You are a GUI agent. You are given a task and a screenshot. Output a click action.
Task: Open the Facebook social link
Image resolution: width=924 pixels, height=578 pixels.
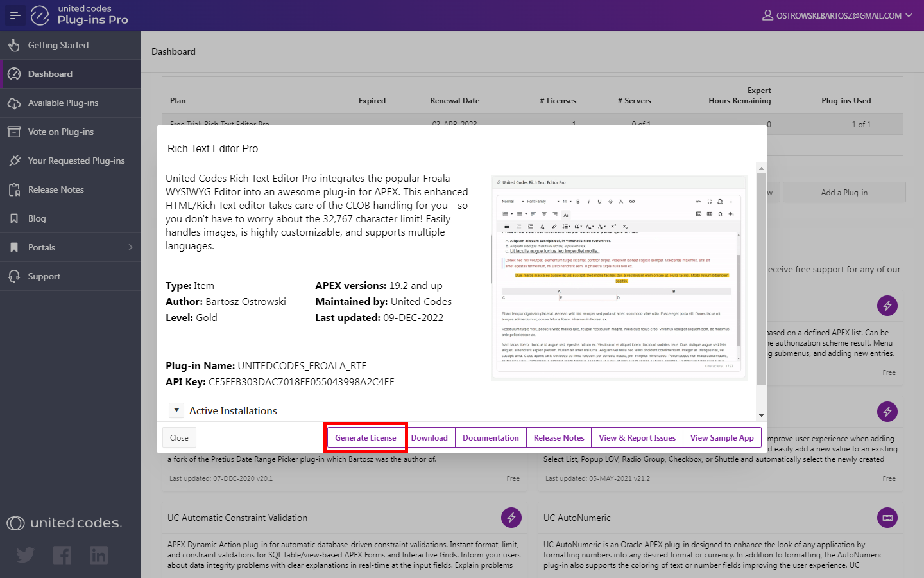click(x=62, y=555)
